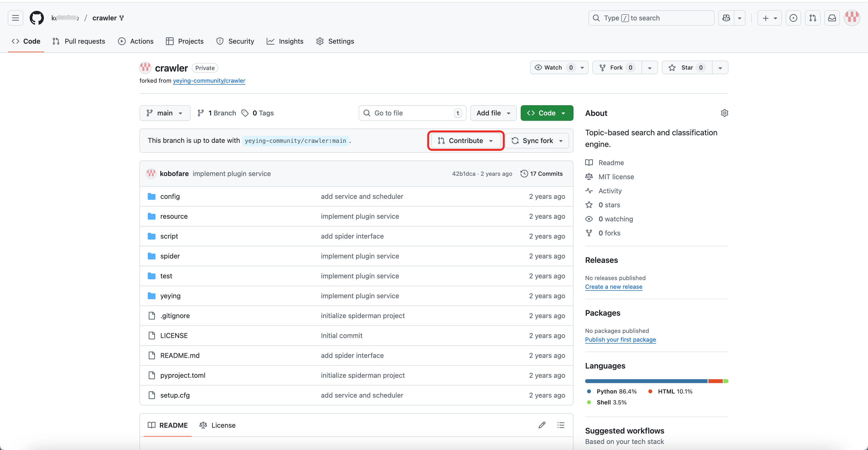Switch to the Insights tab
Image resolution: width=868 pixels, height=450 pixels.
pyautogui.click(x=285, y=41)
